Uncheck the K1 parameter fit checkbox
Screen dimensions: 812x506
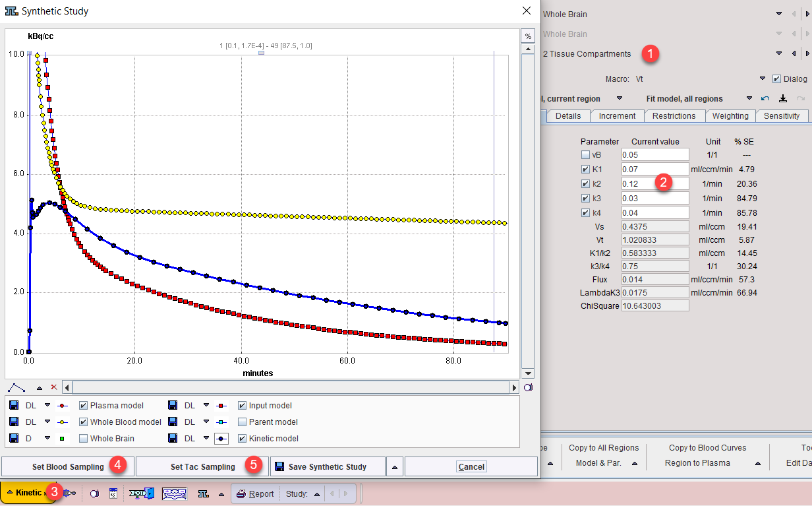coord(585,170)
